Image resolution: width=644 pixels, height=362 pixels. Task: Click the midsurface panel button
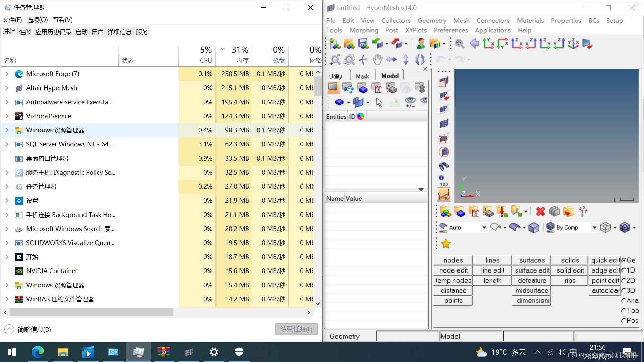[x=532, y=291]
